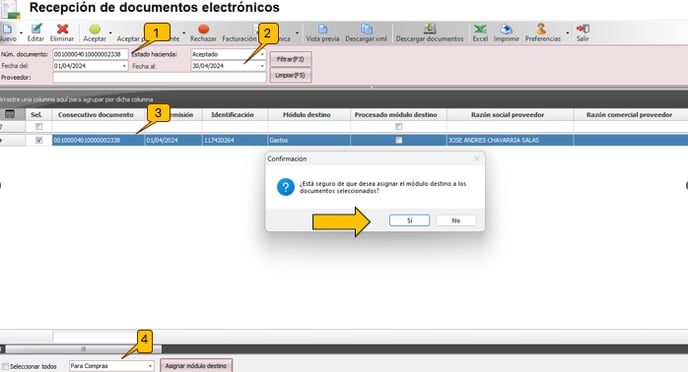
Task: Click Descargar documentos icon
Action: (430, 29)
